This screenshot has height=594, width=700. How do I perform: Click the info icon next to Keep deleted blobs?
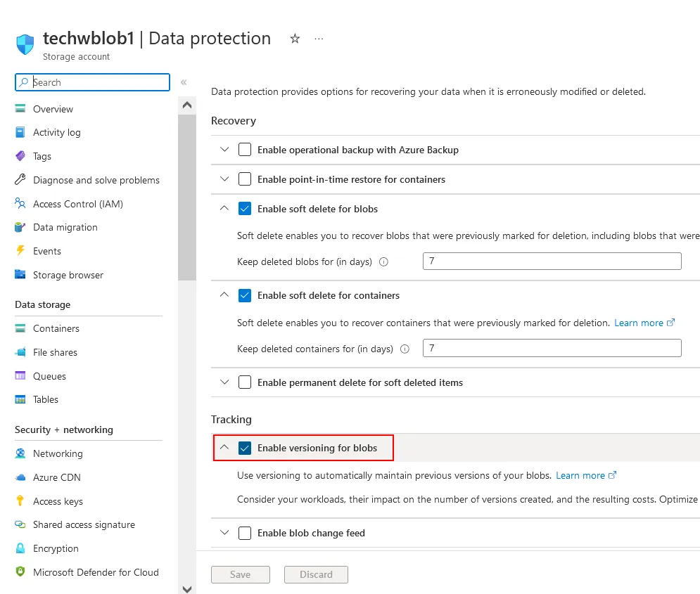click(x=384, y=262)
